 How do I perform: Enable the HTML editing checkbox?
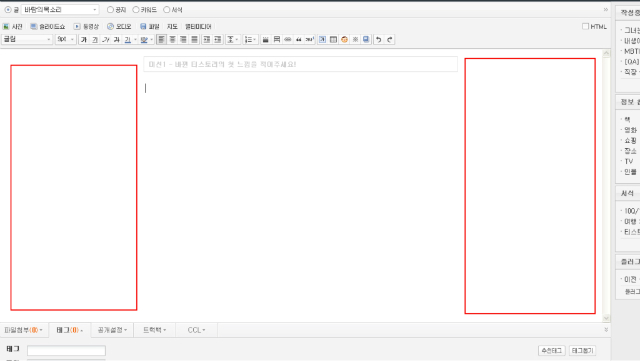tap(585, 27)
